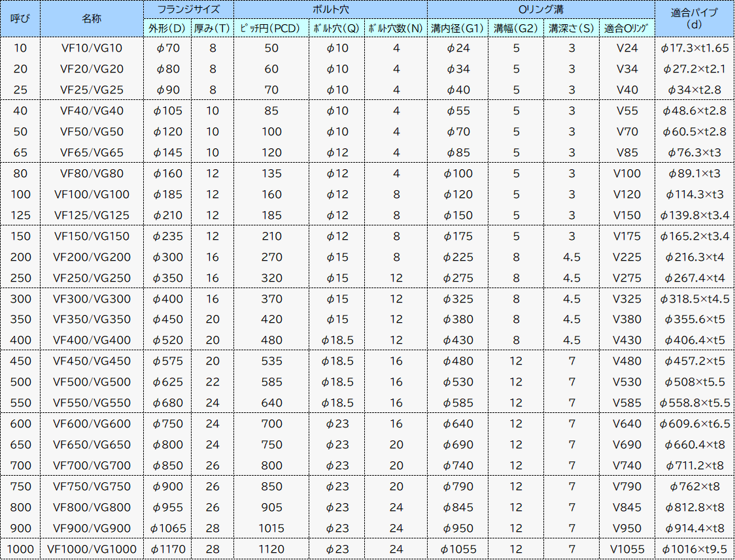Viewport: 735px width, 560px height.
Task: Click the VF125/VG125 name cell
Action: (92, 216)
